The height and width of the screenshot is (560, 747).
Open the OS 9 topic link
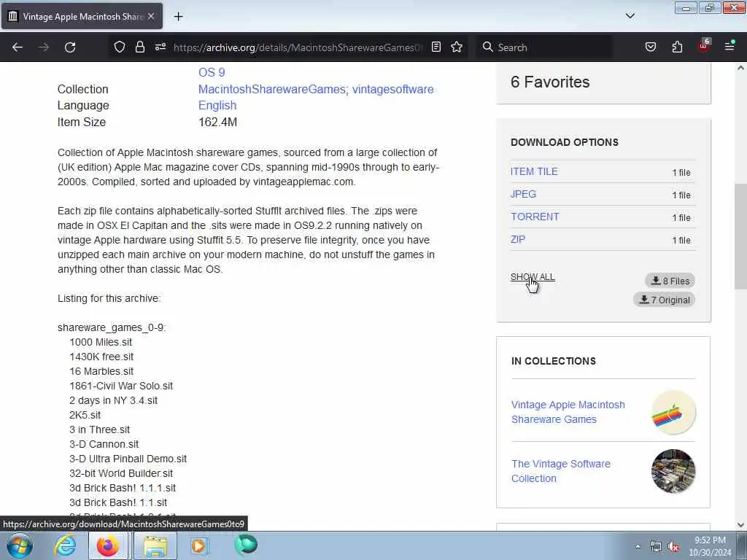212,72
